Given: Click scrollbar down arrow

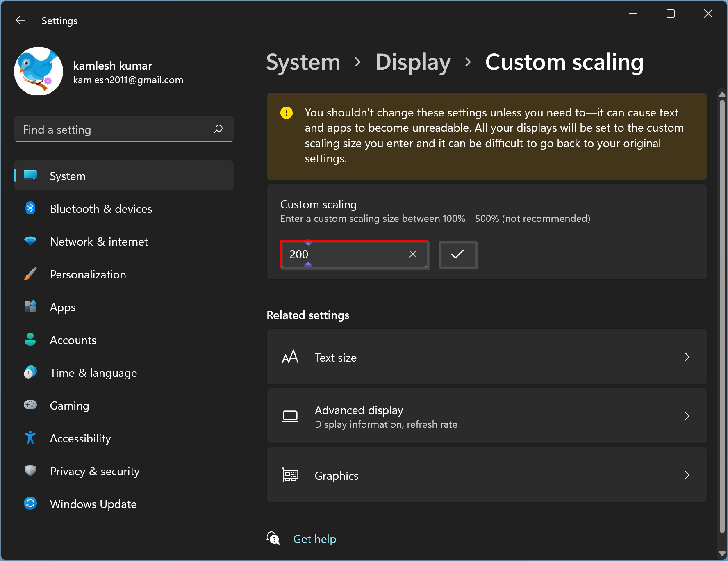Looking at the screenshot, I should coord(722,554).
